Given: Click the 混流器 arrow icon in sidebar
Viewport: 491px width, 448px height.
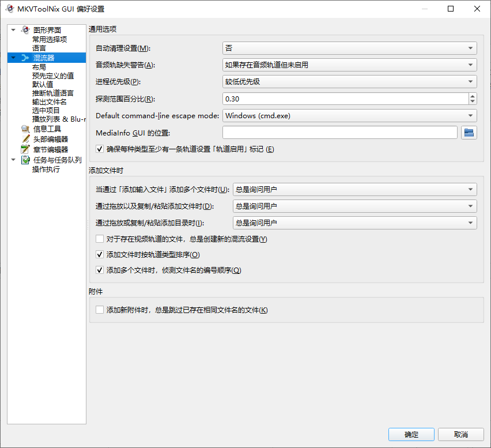Looking at the screenshot, I should [x=25, y=58].
